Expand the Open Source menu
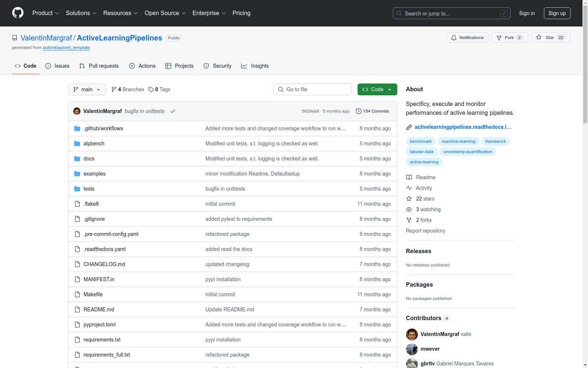 (x=165, y=13)
